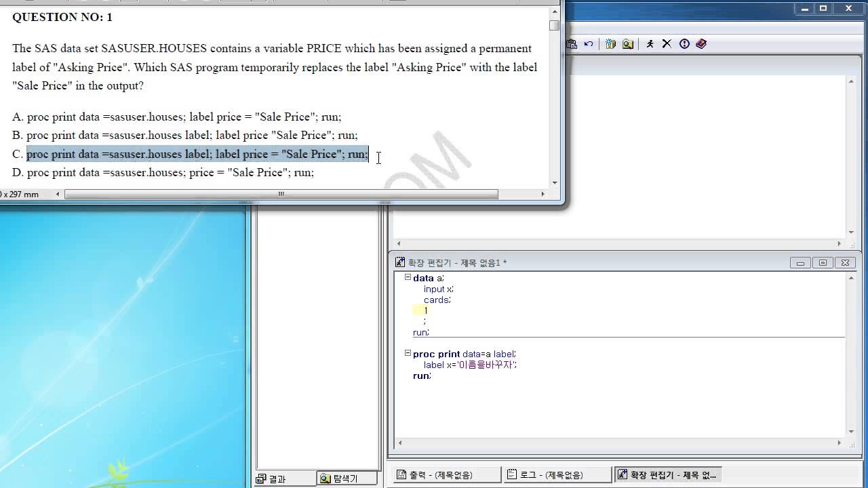Minimize the Enhanced Editor child window
Image resolution: width=868 pixels, height=488 pixels.
click(800, 263)
